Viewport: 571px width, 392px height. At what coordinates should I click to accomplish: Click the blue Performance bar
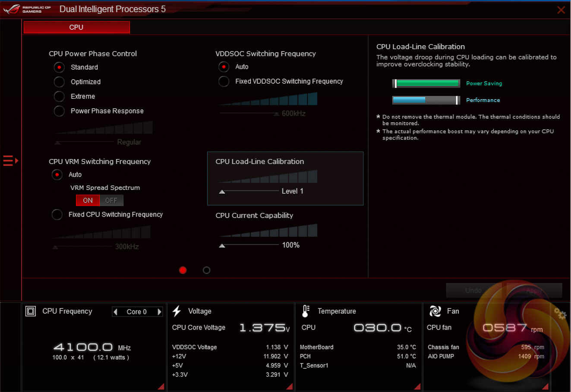(426, 100)
